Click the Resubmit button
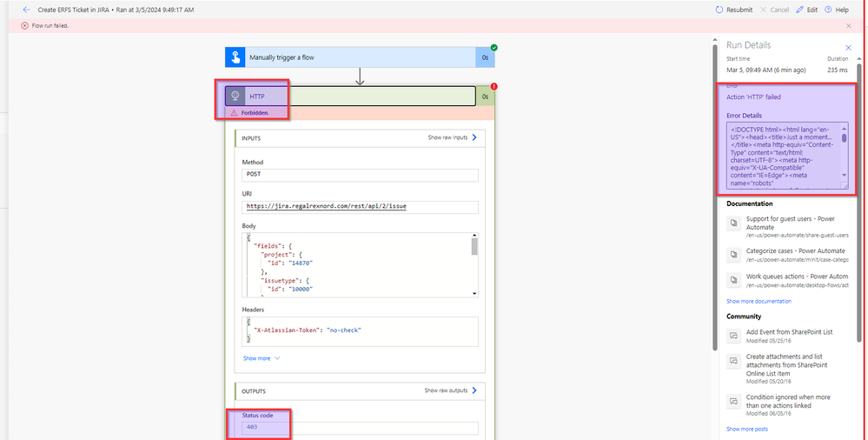Screen dimensions: 868x440 (x=733, y=10)
